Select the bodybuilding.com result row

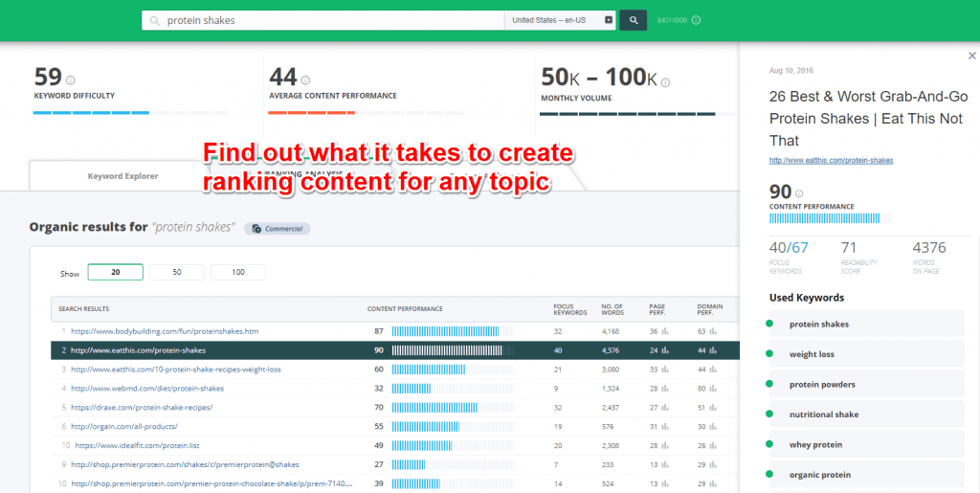165,331
